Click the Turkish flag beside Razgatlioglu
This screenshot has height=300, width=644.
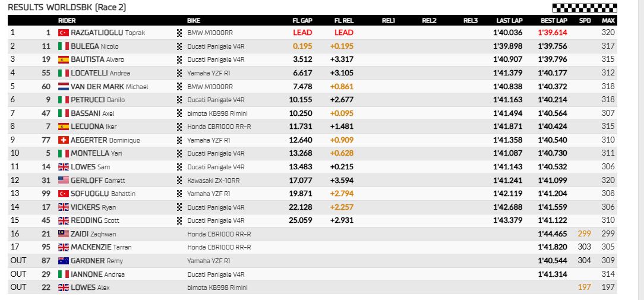tap(63, 33)
